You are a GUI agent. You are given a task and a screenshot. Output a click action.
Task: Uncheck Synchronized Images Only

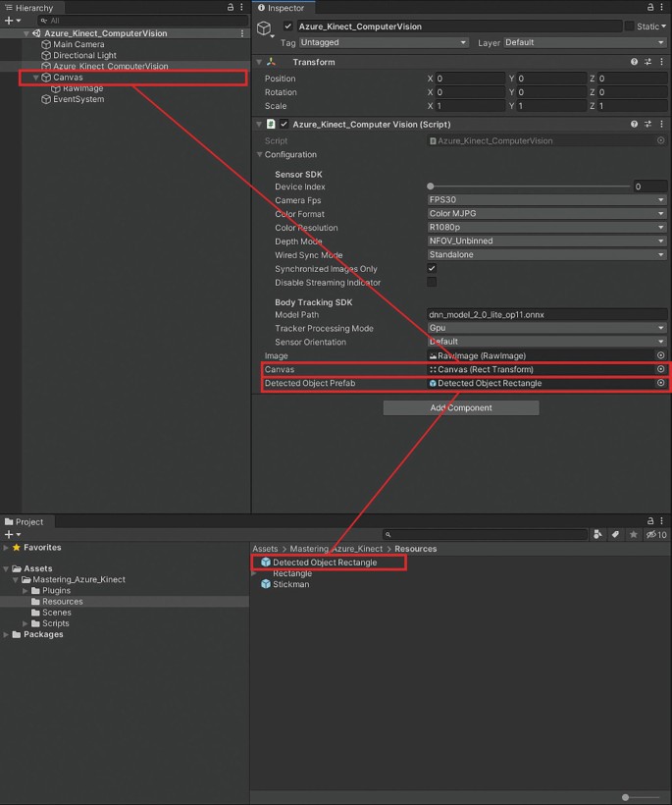(432, 269)
